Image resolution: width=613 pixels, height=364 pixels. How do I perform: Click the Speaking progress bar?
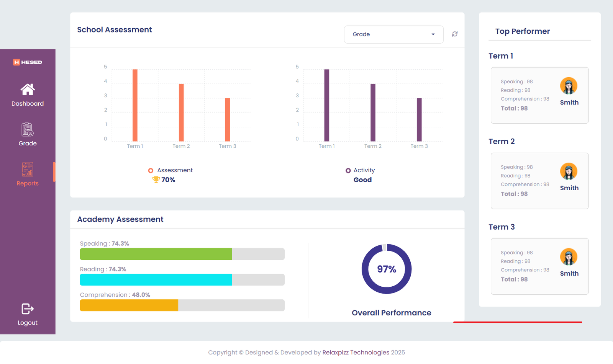tap(182, 254)
